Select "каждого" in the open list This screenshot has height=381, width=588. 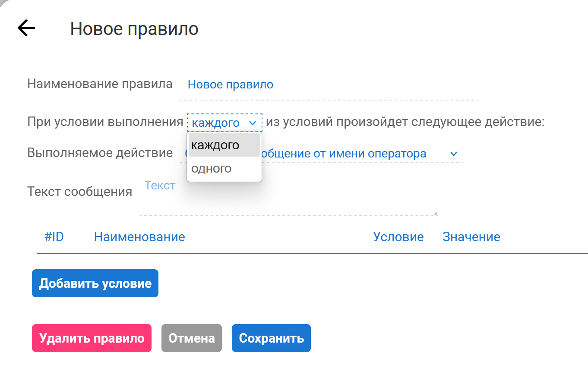point(224,145)
